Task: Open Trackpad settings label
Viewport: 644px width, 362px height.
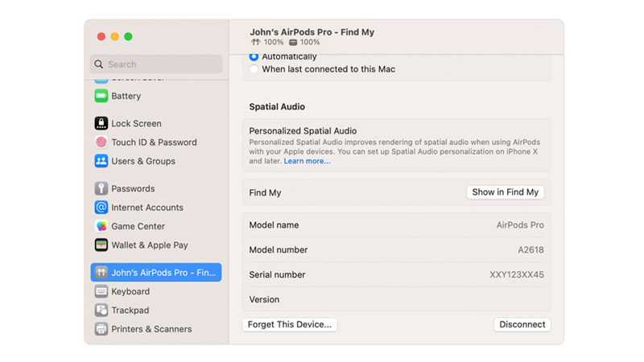Action: (130, 311)
